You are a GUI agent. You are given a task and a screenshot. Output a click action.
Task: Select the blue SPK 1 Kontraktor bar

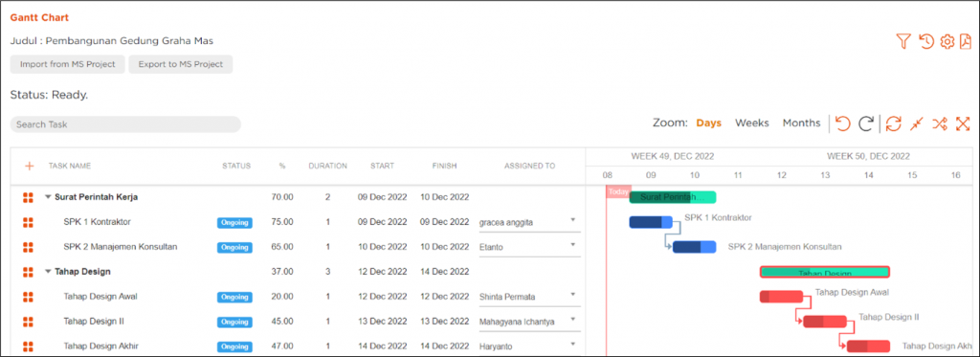(651, 222)
